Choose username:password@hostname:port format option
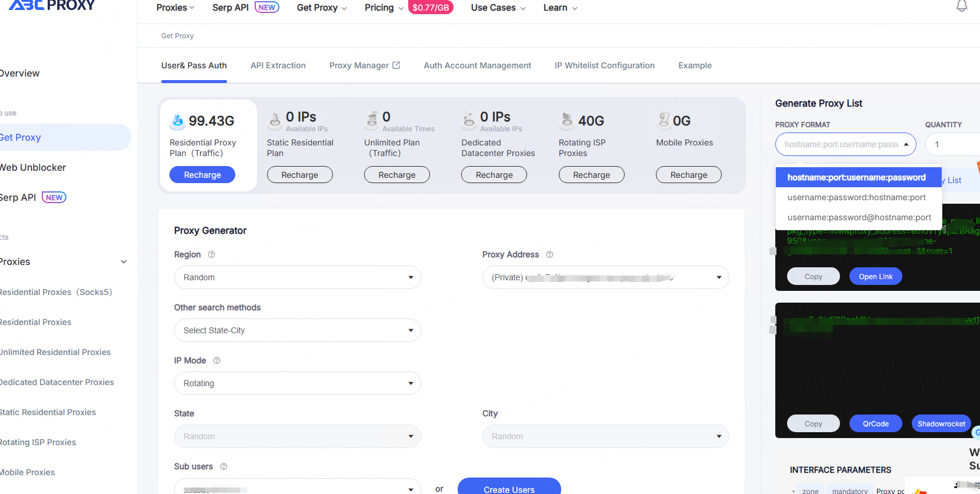 [859, 217]
